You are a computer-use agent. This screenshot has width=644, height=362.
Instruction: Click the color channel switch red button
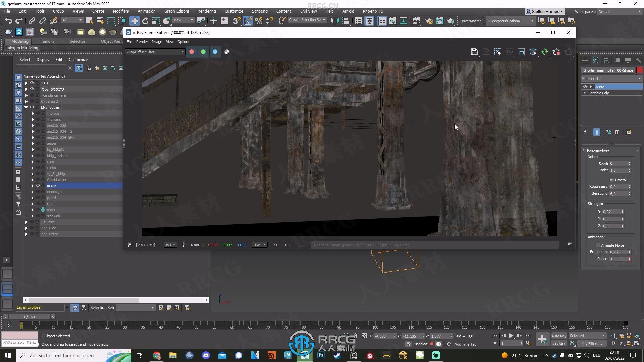191,52
